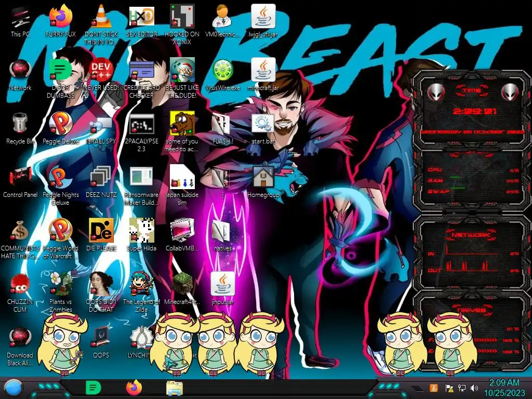Click the left alien head on TIME widget
Viewport: 532px width, 399px height.
(436, 91)
